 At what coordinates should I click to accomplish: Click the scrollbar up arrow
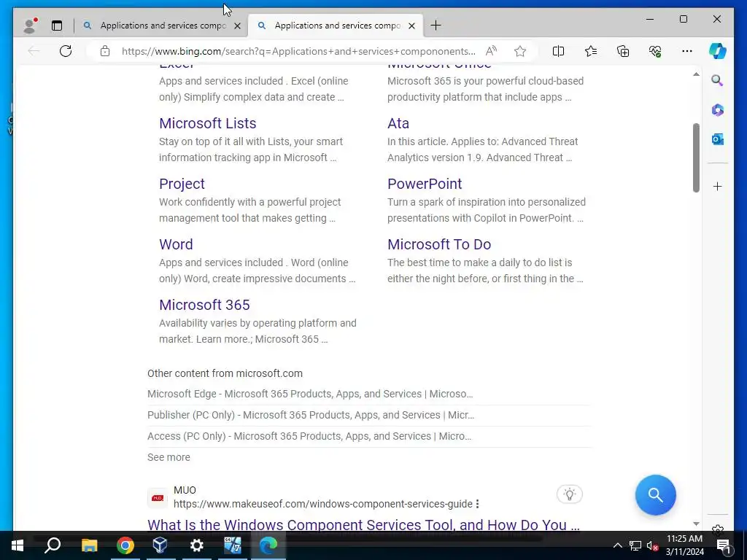696,74
